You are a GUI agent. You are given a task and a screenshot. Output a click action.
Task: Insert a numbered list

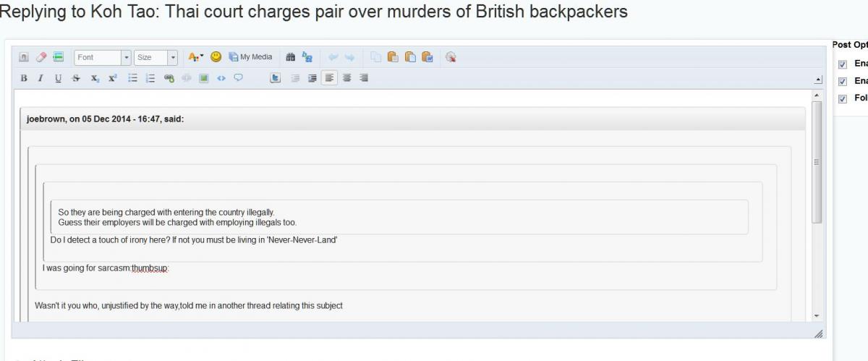(150, 78)
